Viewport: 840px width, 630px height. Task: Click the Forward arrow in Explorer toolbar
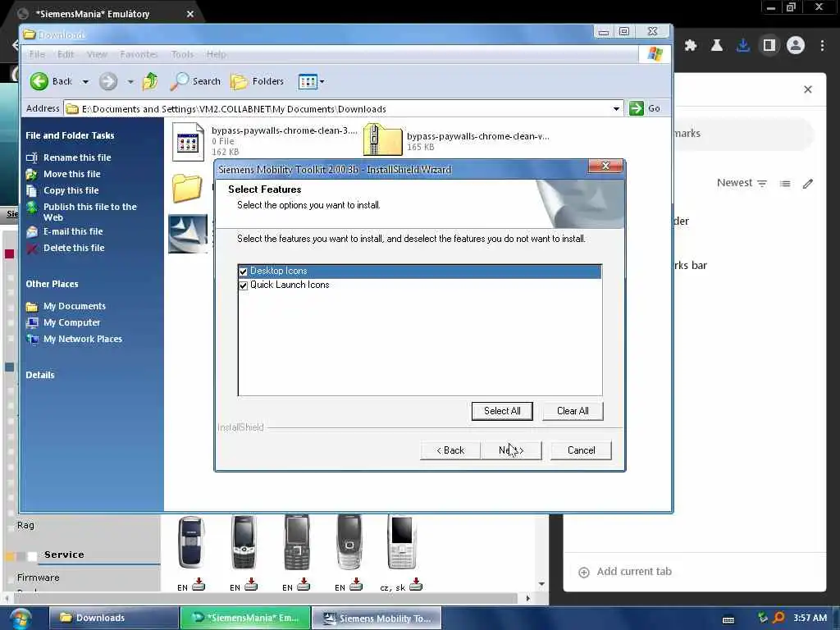(x=108, y=81)
